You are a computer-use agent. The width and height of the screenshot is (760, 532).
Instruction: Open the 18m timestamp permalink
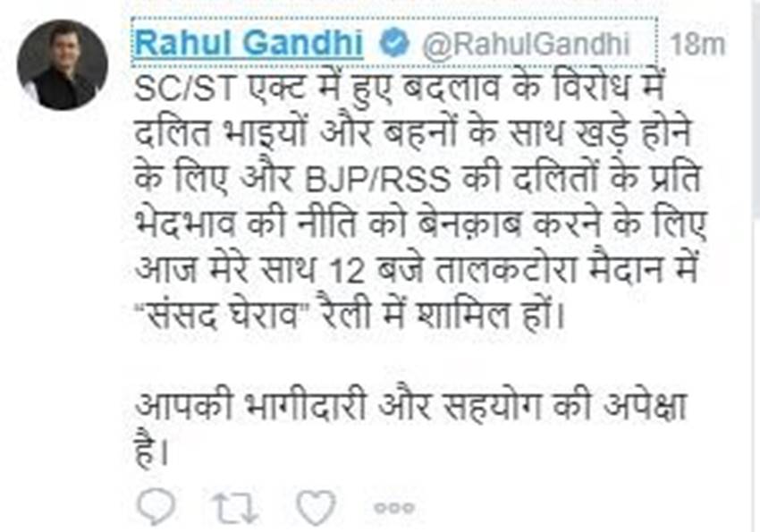697,45
